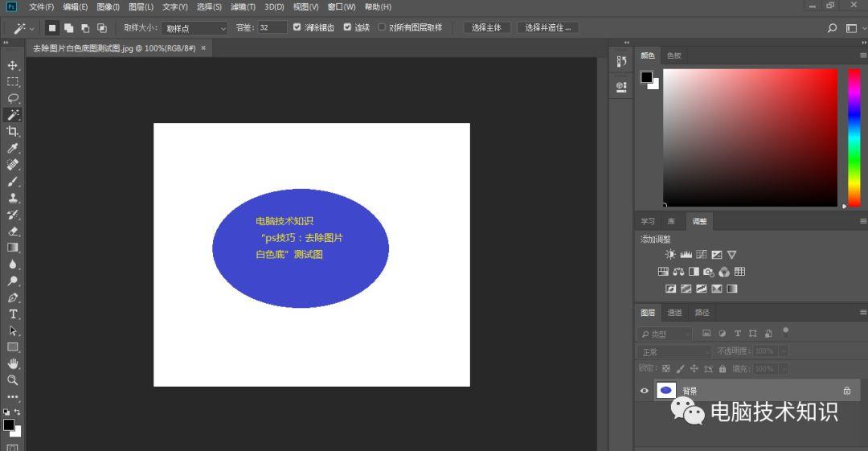Viewport: 868px width, 451px height.
Task: Select the Magic Wand tool in toolbox
Action: pos(13,115)
